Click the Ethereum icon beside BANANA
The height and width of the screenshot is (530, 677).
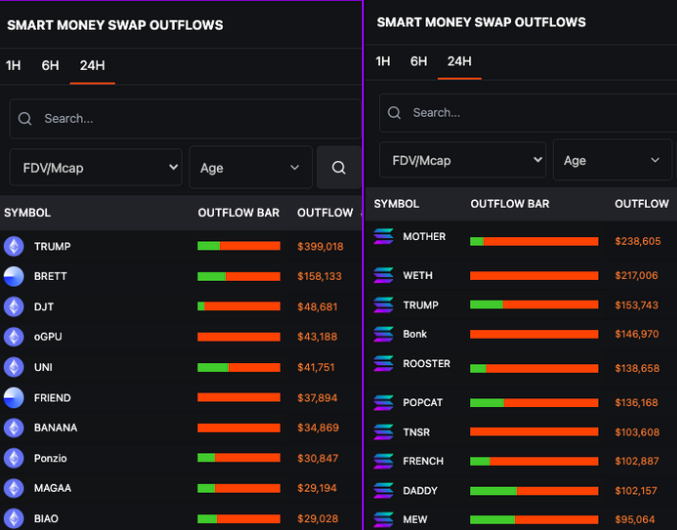[x=14, y=428]
